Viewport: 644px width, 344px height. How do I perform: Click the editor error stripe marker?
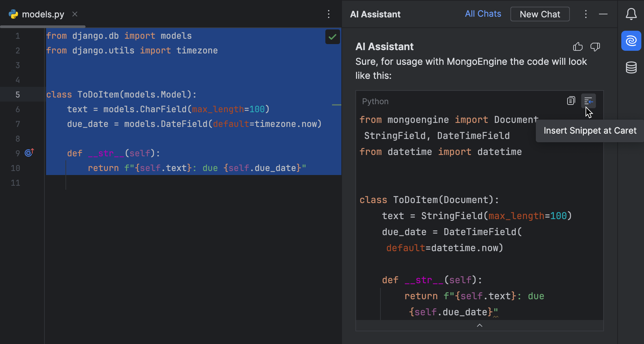click(x=336, y=105)
